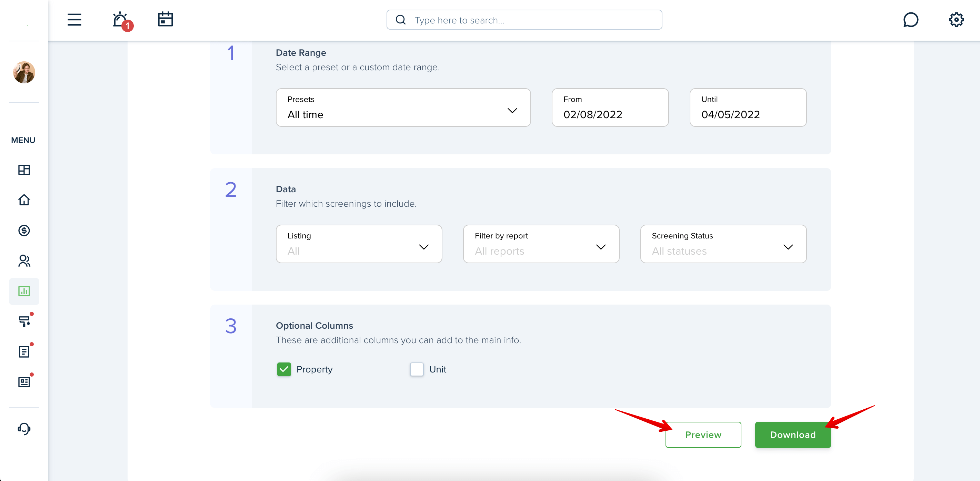Click the search magnifier icon
The width and height of the screenshot is (980, 481).
401,20
